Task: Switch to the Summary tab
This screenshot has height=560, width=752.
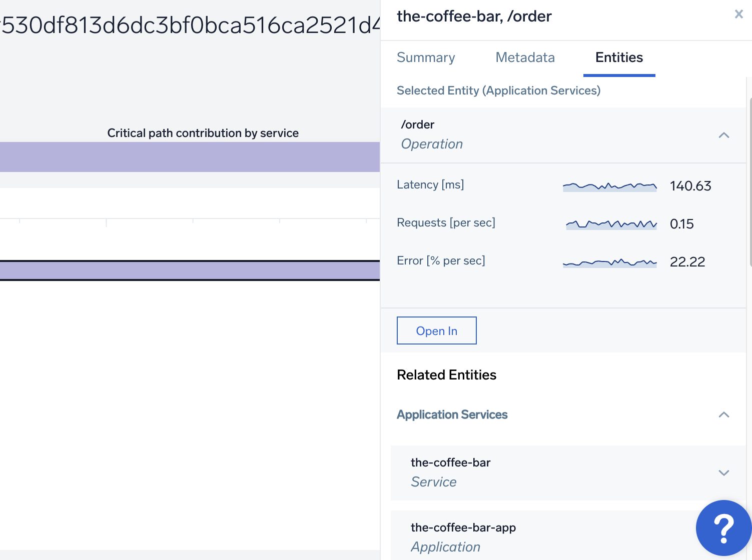Action: click(x=426, y=57)
